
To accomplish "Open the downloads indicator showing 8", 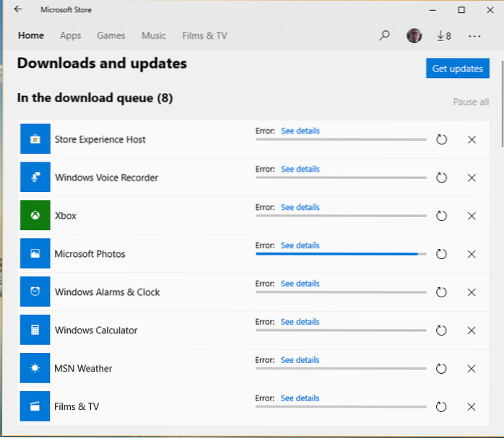I will (443, 35).
